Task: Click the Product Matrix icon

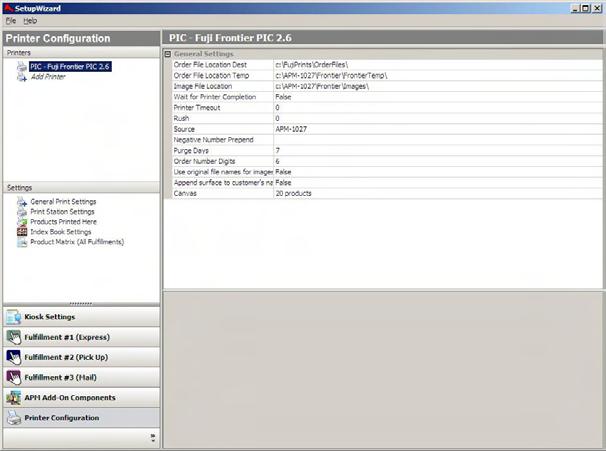Action: (22, 242)
